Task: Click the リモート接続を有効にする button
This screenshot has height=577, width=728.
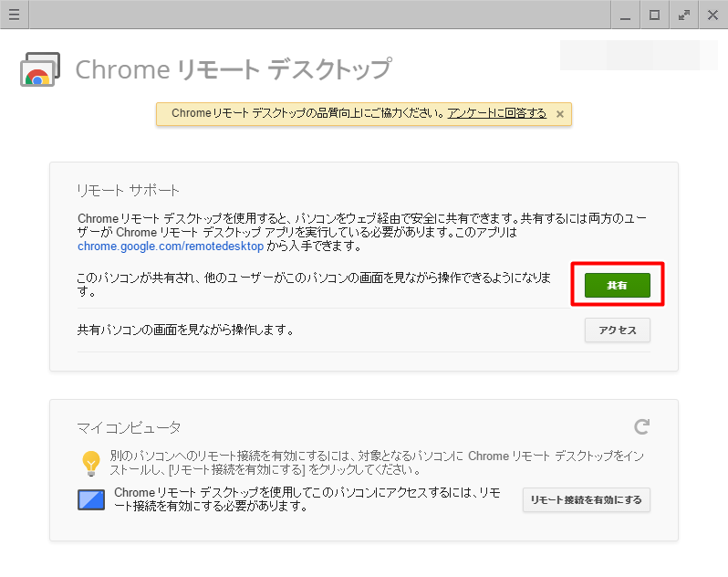Action: coord(586,500)
